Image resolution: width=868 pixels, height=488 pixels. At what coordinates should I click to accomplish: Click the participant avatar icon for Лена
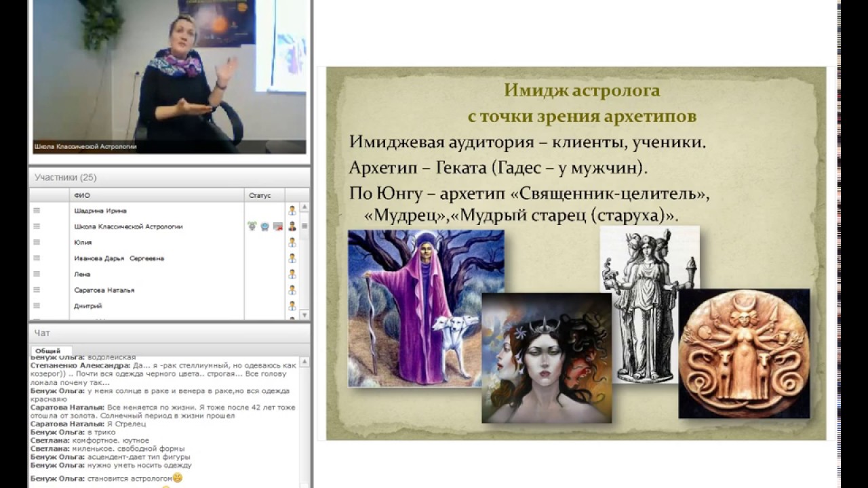(292, 274)
